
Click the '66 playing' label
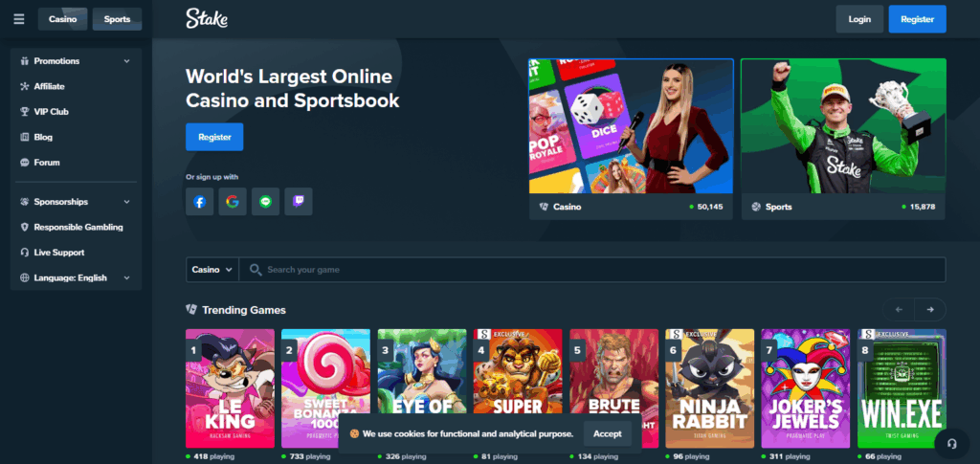click(x=882, y=456)
